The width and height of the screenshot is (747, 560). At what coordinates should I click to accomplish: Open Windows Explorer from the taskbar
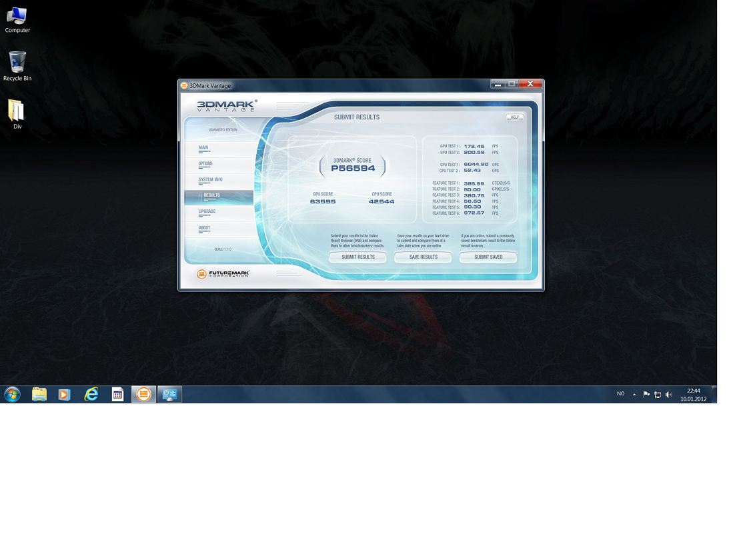(39, 394)
